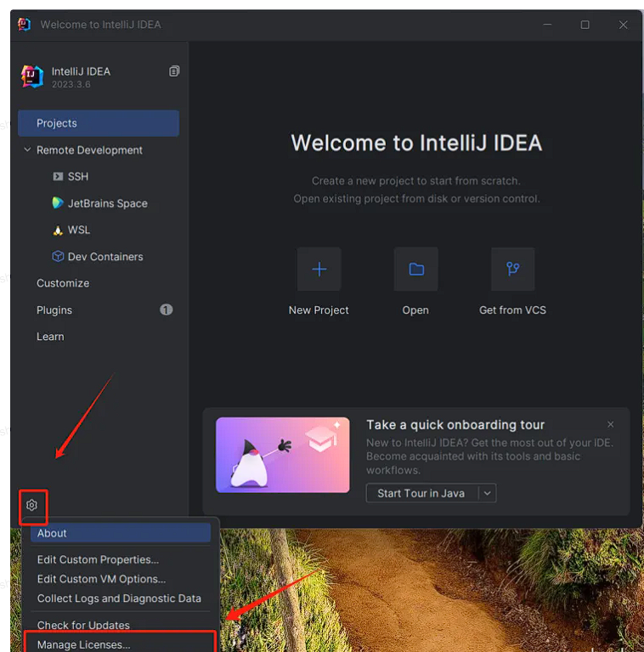Click the Get from VCS label
The image size is (644, 652).
coord(512,310)
